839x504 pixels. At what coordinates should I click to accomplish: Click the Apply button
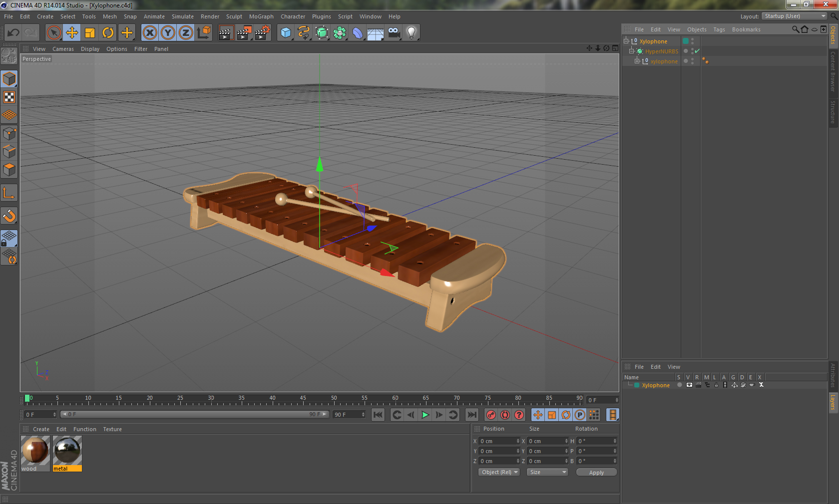click(596, 473)
